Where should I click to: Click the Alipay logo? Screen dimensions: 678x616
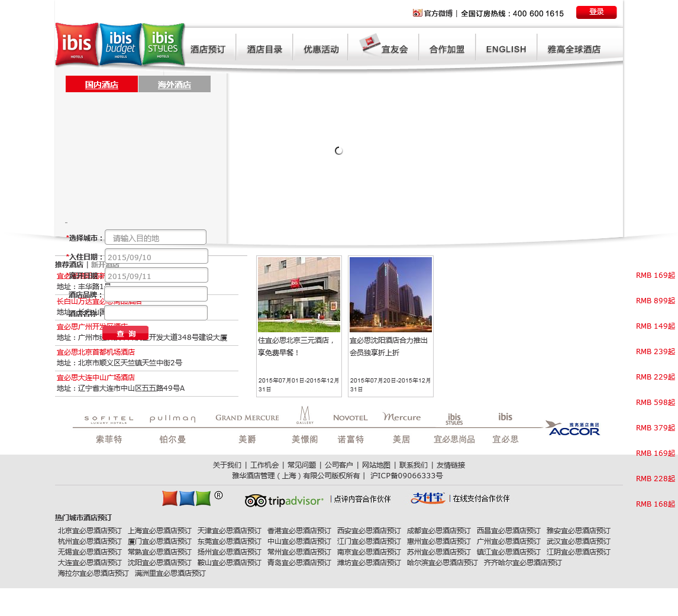pos(428,498)
